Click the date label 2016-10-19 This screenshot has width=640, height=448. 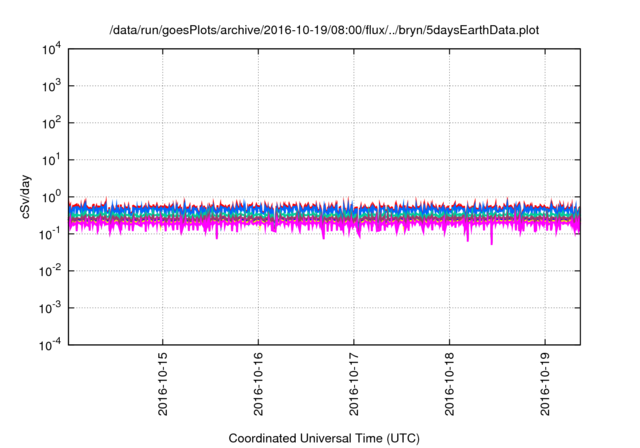click(x=545, y=384)
